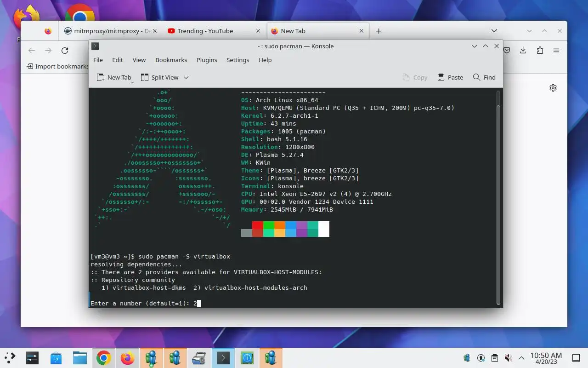This screenshot has width=588, height=368.
Task: Select the pinned Firefox tab
Action: tap(48, 31)
